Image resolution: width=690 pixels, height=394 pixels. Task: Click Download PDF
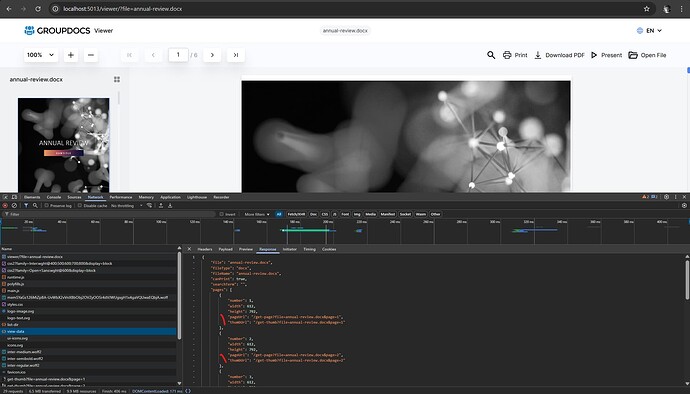pos(559,55)
